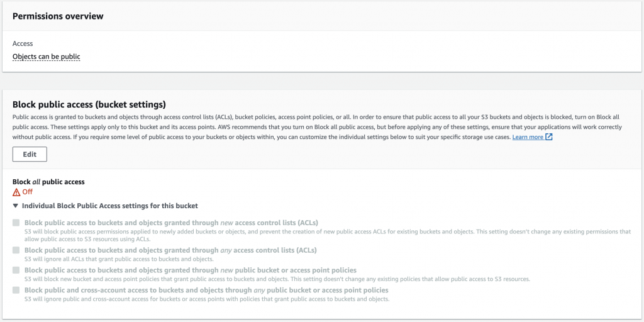The height and width of the screenshot is (322, 644).
Task: Click the 'Block all public access' label
Action: [48, 182]
